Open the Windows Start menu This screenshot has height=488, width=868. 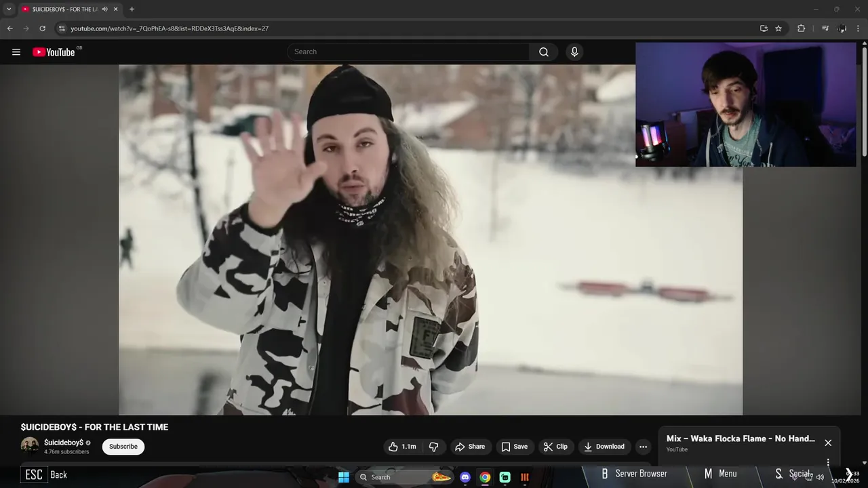(344, 477)
